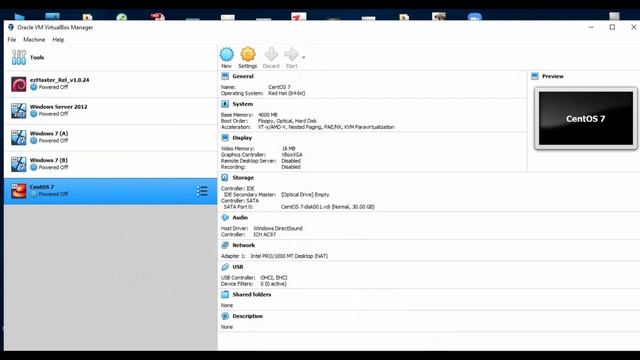Click the Description section bubble icon
This screenshot has height=360, width=640.
[225, 316]
